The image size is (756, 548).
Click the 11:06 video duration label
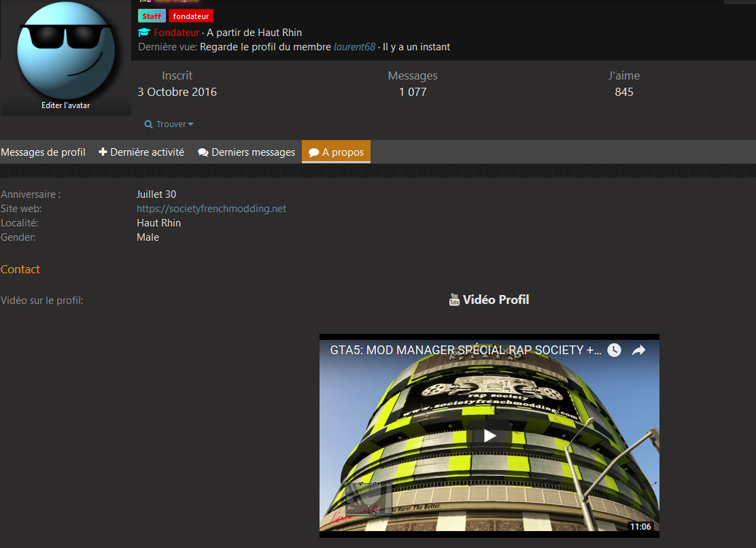coord(640,527)
